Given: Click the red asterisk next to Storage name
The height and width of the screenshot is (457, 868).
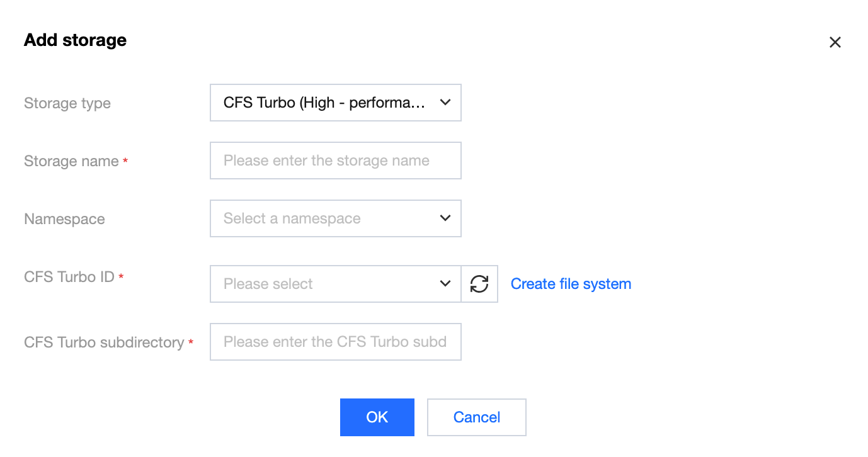Looking at the screenshot, I should point(125,162).
